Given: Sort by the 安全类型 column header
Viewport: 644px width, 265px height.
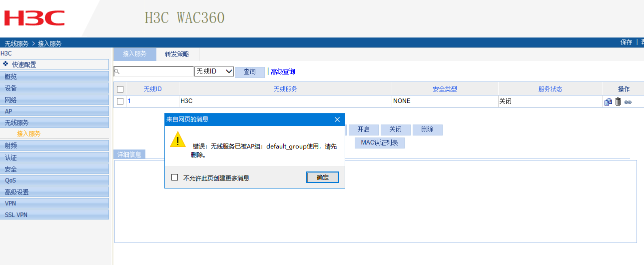Looking at the screenshot, I should tap(445, 89).
